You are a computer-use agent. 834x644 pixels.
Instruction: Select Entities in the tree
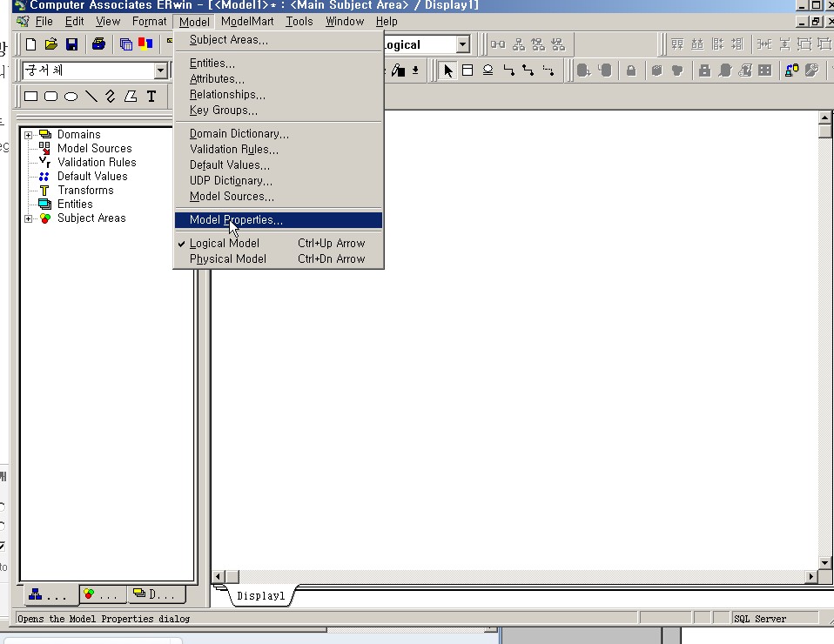(x=75, y=204)
